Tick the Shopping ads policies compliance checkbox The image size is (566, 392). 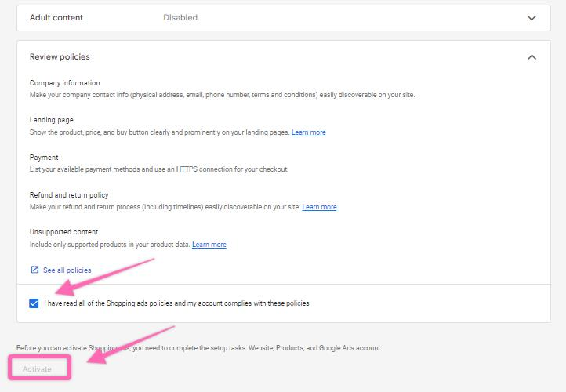click(x=34, y=303)
